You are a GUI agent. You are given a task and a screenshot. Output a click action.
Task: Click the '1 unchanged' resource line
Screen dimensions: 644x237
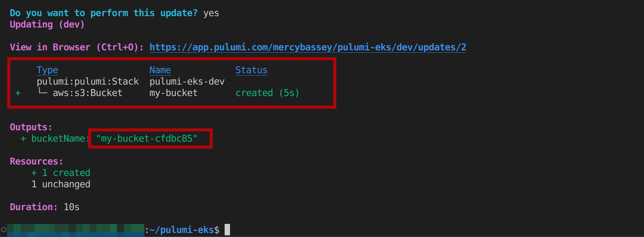coord(61,184)
